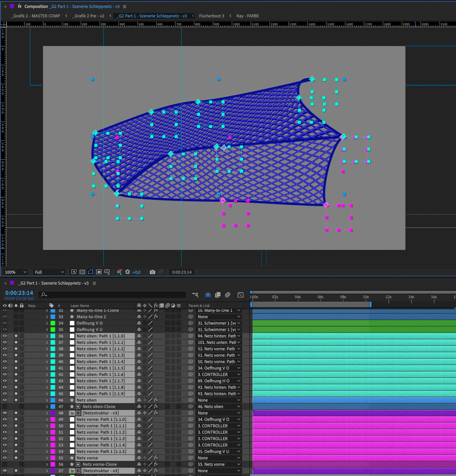This screenshot has width=456, height=476.
Task: Open Show Channel and color management icon
Action: tap(119, 272)
